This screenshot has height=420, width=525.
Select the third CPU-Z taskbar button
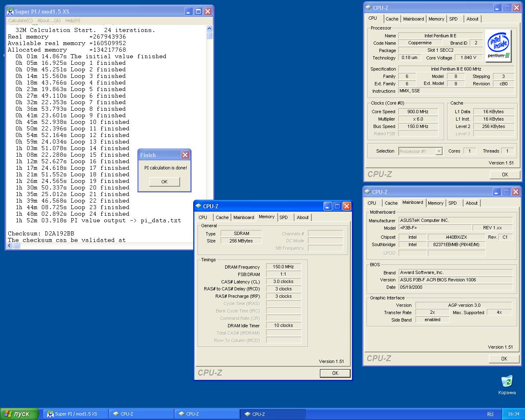click(272, 414)
